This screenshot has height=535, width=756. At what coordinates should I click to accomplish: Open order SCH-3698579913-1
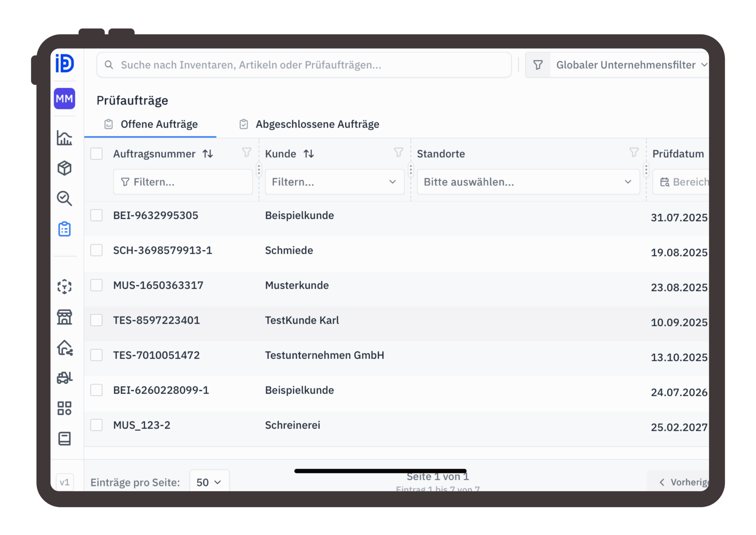[x=163, y=250]
